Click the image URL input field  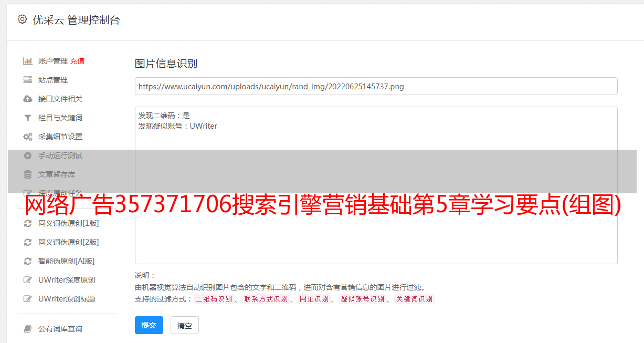click(376, 86)
